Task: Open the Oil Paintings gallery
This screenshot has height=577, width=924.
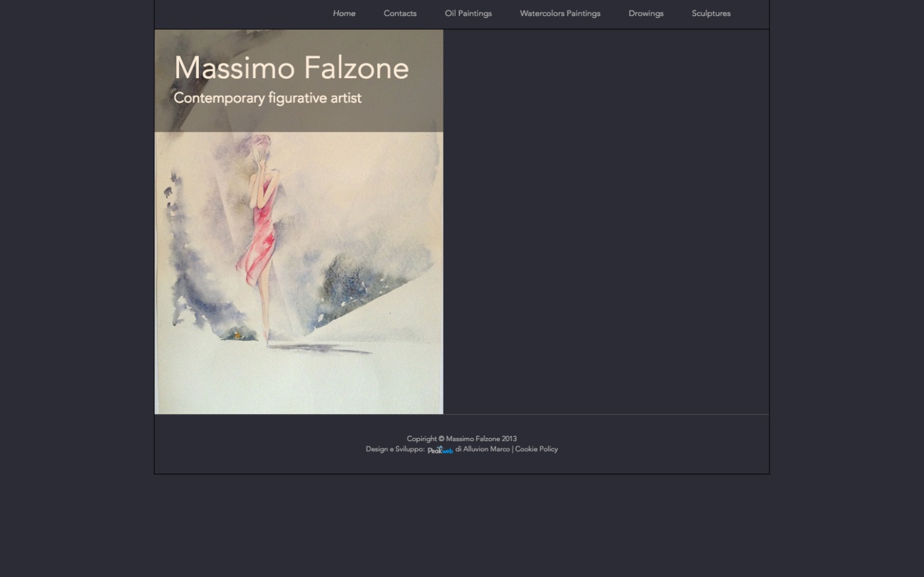Action: pyautogui.click(x=469, y=13)
